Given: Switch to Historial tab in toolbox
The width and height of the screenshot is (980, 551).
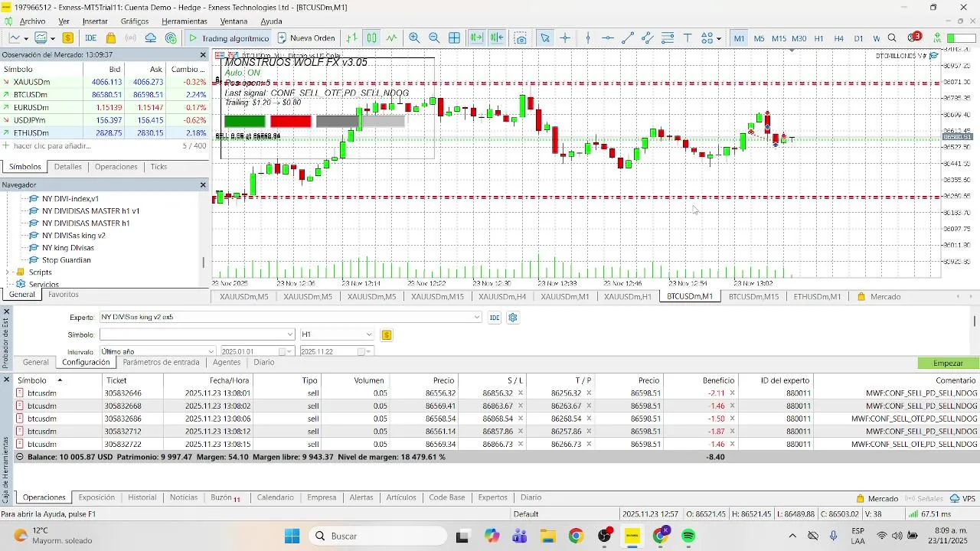Looking at the screenshot, I should click(x=142, y=497).
